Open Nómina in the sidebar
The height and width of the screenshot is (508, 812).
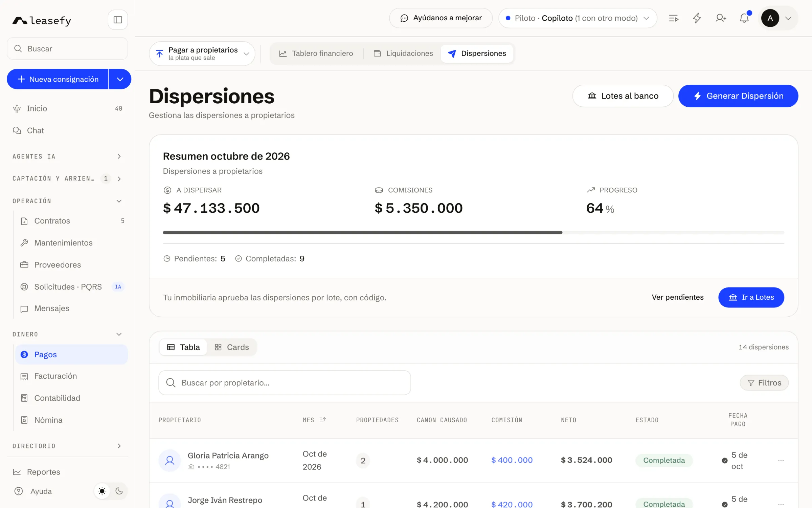coord(72,420)
